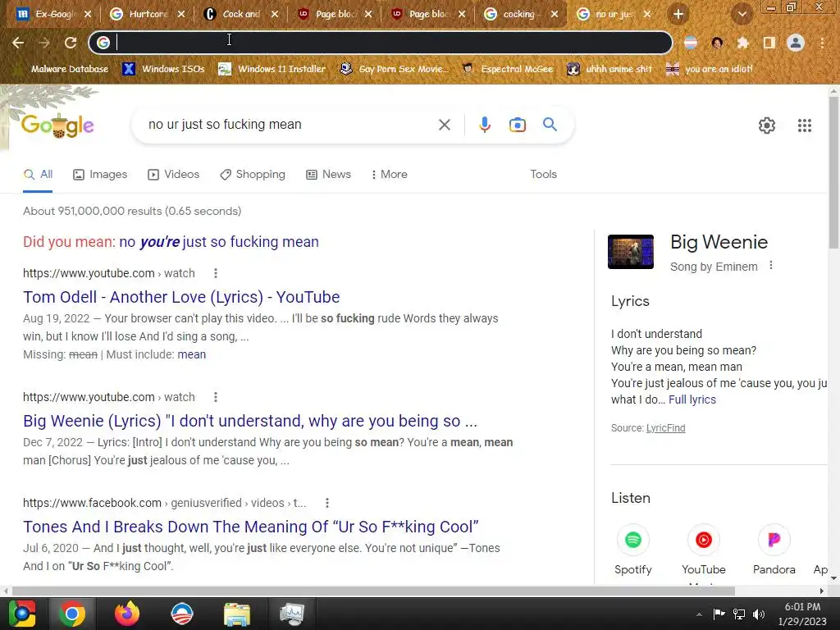Viewport: 840px width, 630px height.
Task: Switch to the Videos results tab
Action: (x=174, y=175)
